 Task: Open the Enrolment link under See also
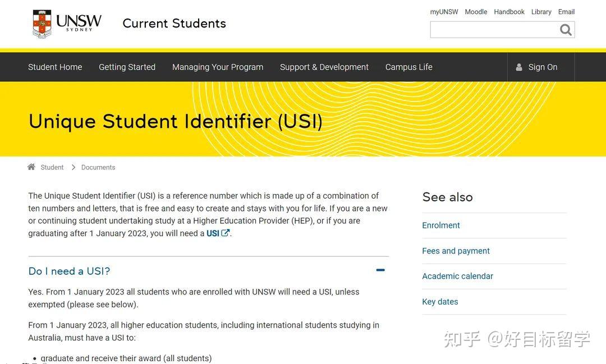pos(441,225)
